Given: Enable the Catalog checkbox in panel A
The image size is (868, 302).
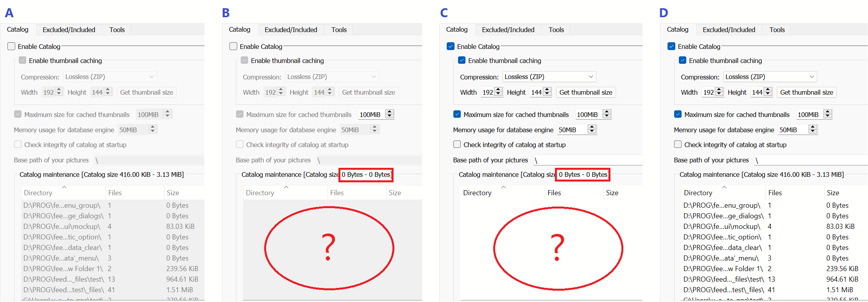Looking at the screenshot, I should click(11, 47).
